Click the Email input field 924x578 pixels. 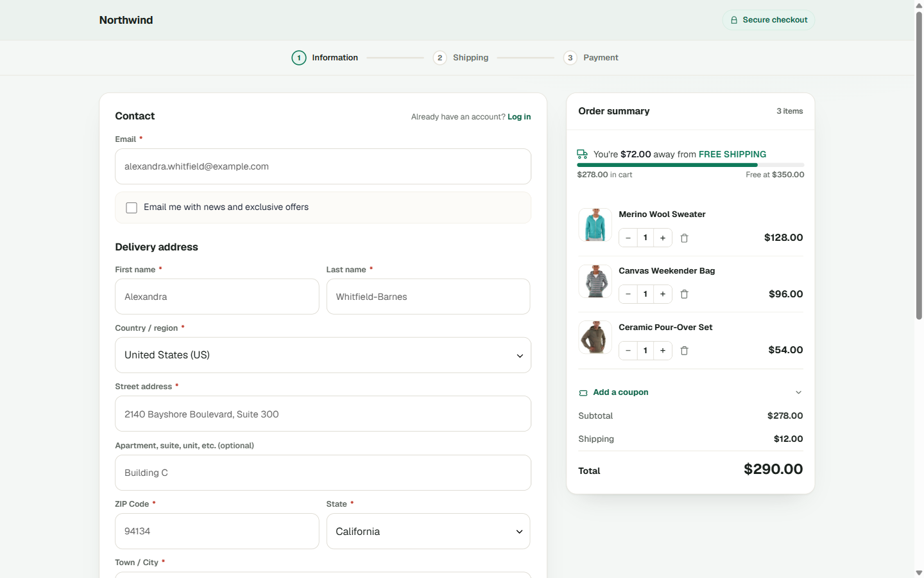tap(323, 166)
